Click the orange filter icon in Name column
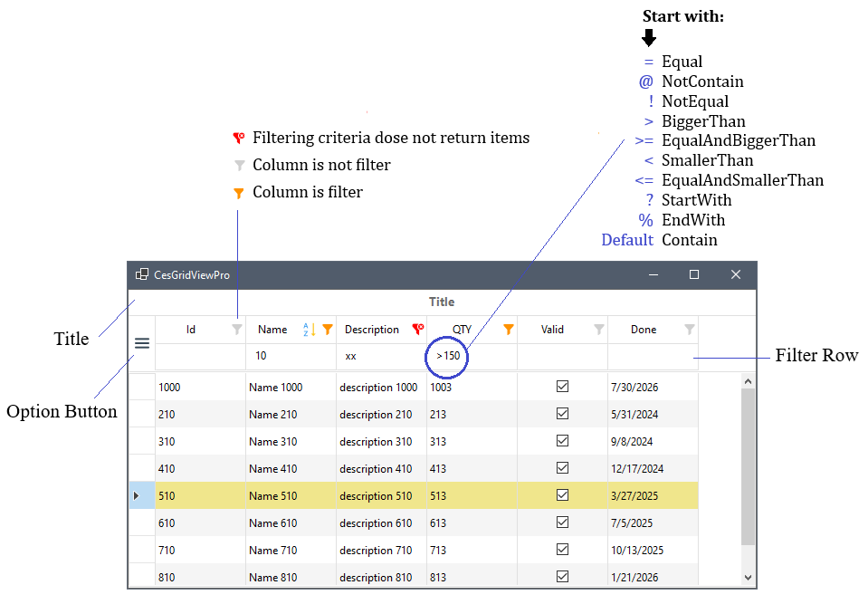Image resolution: width=868 pixels, height=604 pixels. pyautogui.click(x=328, y=330)
